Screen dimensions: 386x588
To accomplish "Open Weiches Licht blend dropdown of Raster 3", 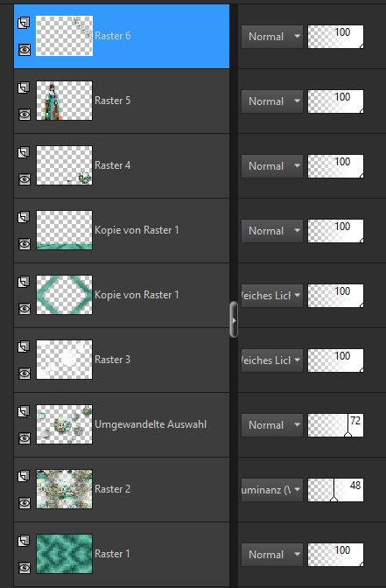I will click(272, 360).
